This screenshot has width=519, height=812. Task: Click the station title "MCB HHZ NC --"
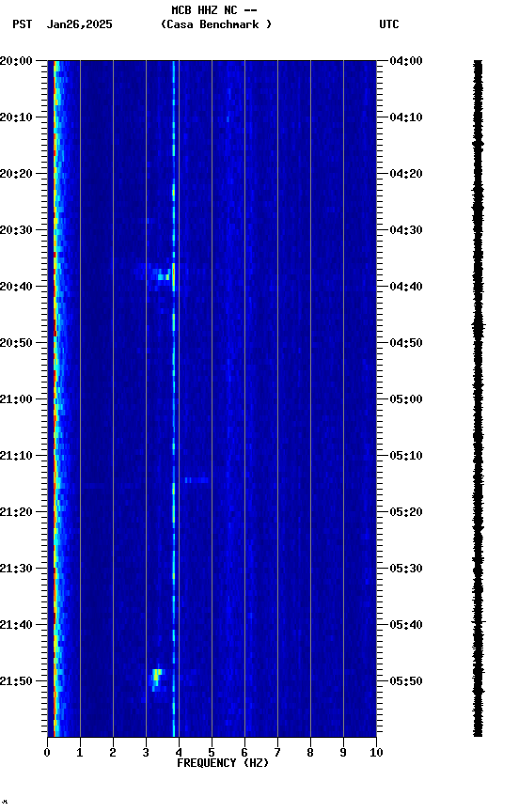pyautogui.click(x=214, y=10)
